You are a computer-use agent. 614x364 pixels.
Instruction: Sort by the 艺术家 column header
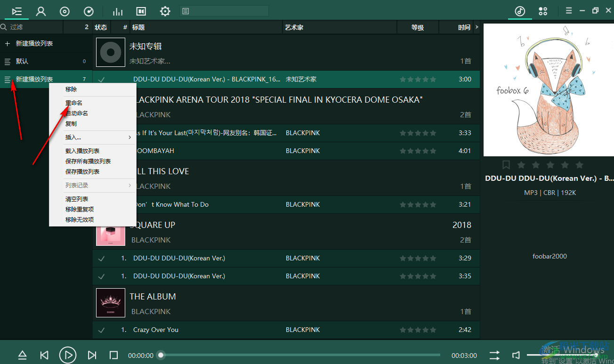[x=340, y=27]
